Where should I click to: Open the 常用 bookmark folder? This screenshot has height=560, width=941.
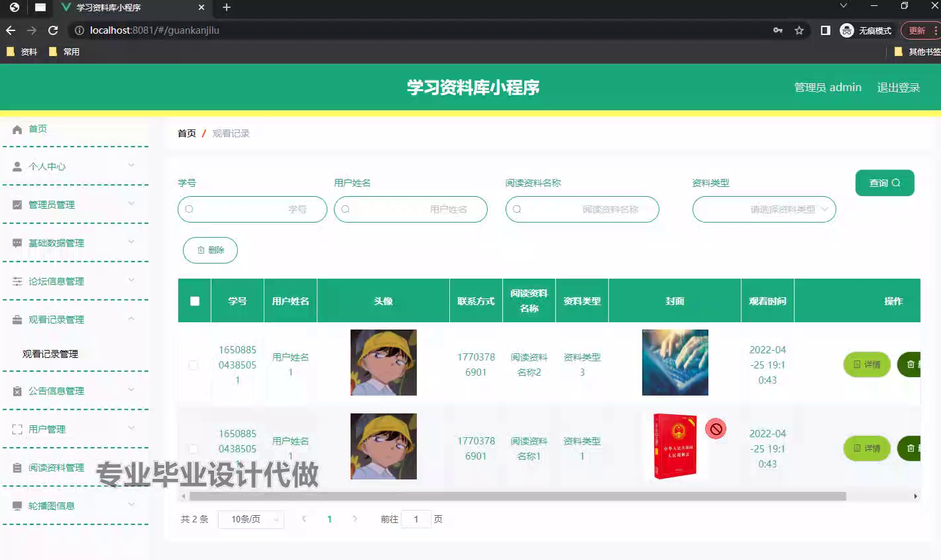tap(64, 52)
